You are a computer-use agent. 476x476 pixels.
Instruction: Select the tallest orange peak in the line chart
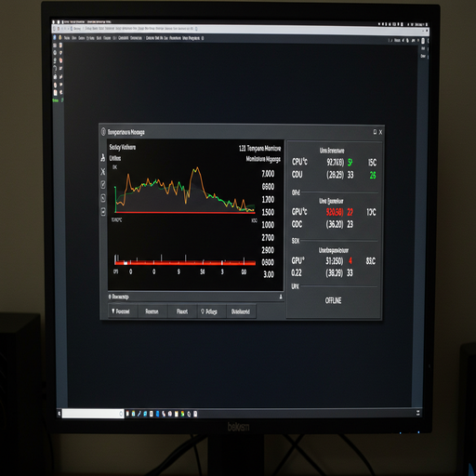pos(196,169)
